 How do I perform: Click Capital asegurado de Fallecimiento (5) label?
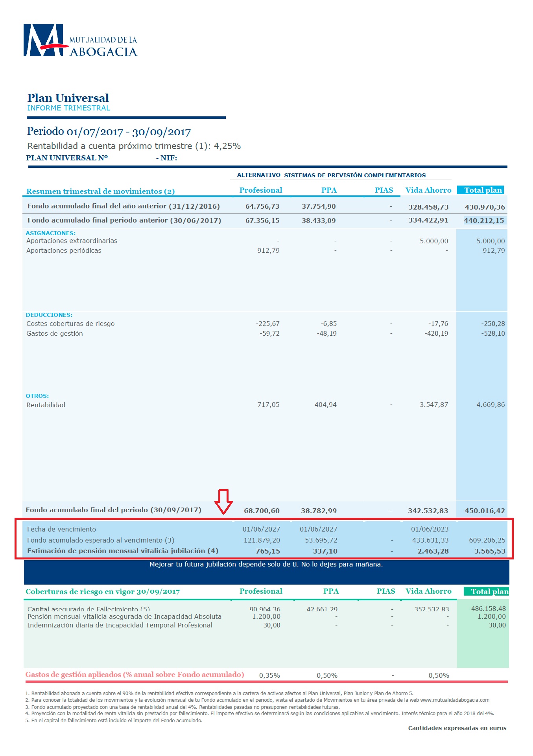(89, 609)
